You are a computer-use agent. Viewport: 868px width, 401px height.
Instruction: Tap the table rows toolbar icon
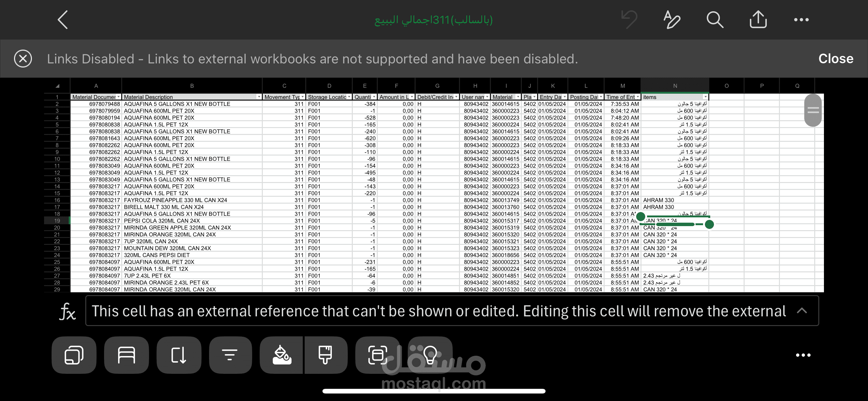click(x=126, y=355)
